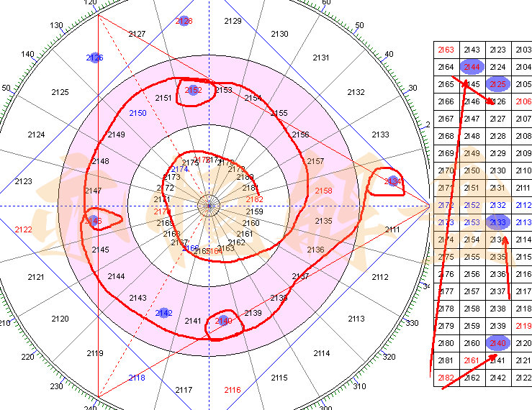Click blue-dotted 2142 on the wheel
The height and width of the screenshot is (410, 532).
(x=163, y=313)
